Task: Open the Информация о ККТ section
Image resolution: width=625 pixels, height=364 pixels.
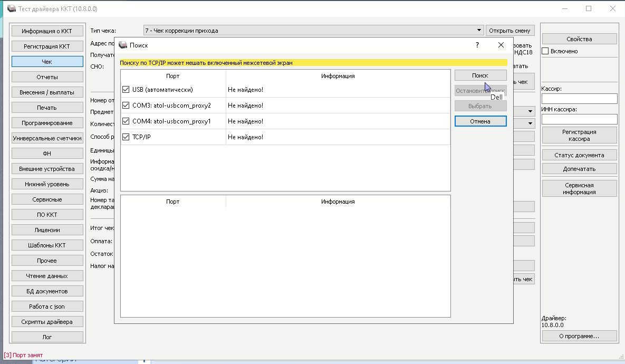Action: [47, 31]
